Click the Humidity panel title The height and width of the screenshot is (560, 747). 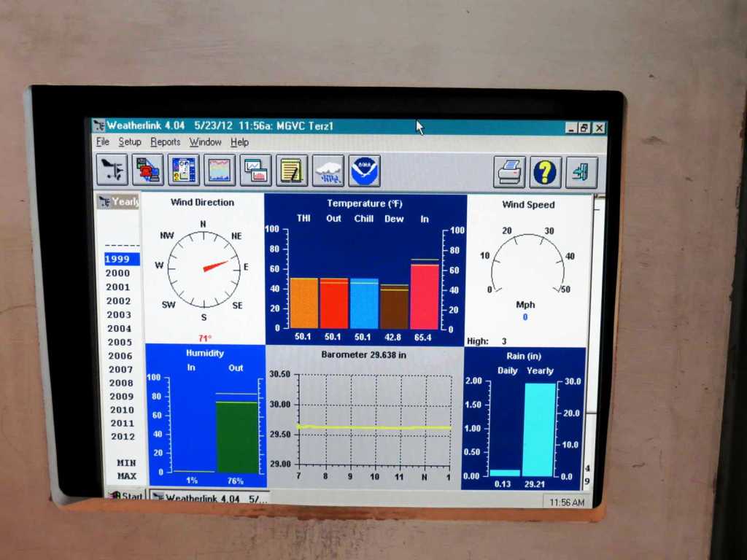pyautogui.click(x=205, y=353)
